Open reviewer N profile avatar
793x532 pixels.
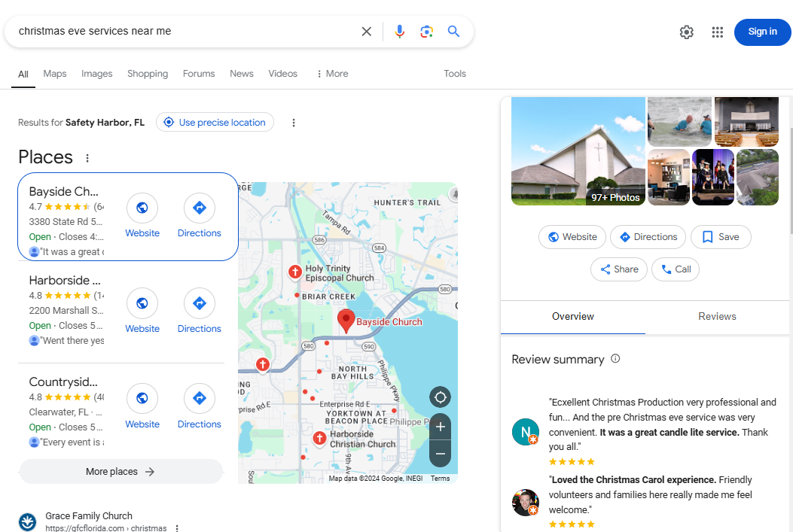[x=526, y=432]
